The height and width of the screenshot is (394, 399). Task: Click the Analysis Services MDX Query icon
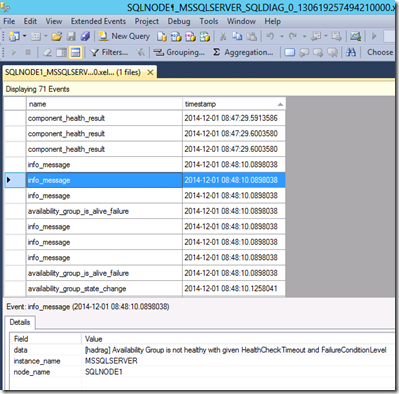[x=176, y=36]
